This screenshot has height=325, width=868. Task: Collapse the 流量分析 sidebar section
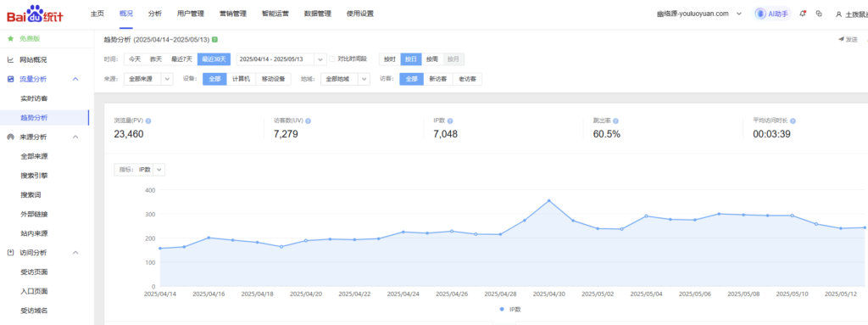75,79
